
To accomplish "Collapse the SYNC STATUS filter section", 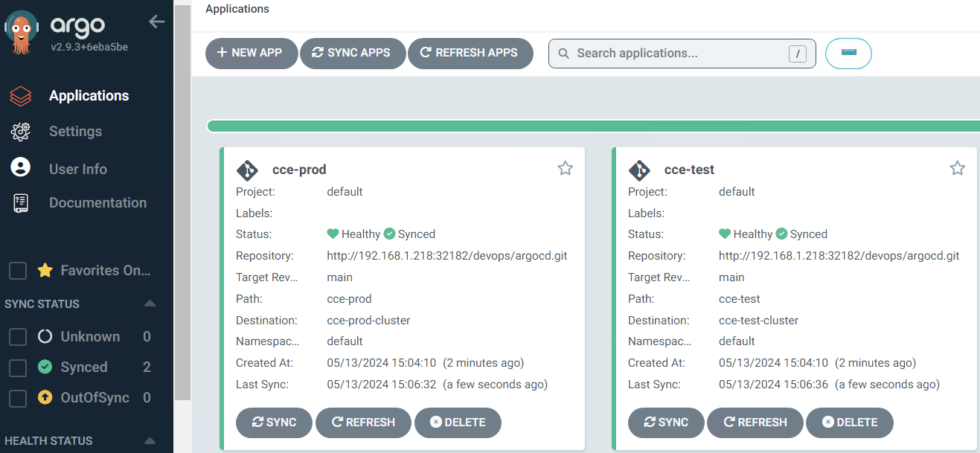I will 150,303.
